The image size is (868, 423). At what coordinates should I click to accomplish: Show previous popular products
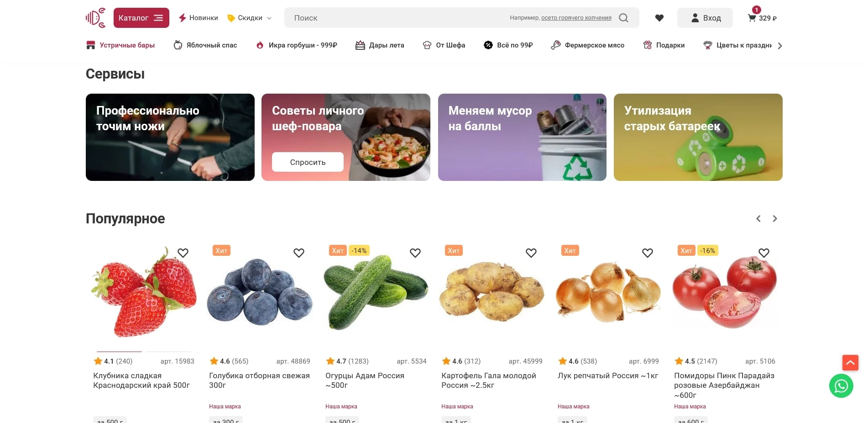(x=758, y=219)
